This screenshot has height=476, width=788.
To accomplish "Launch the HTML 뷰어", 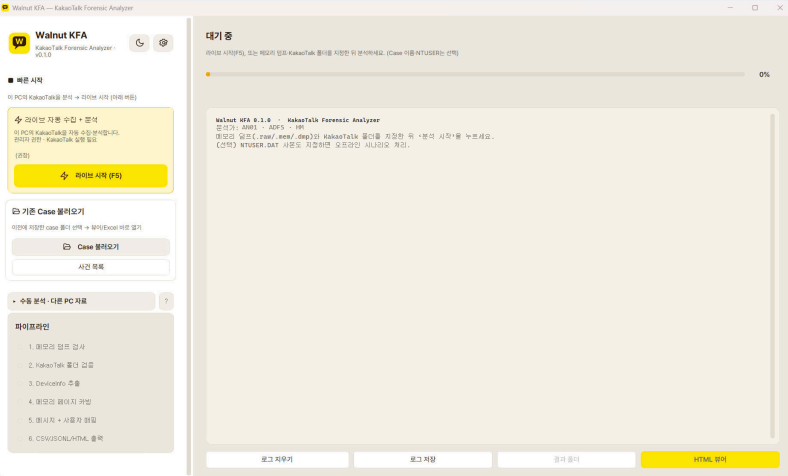I will tap(710, 459).
